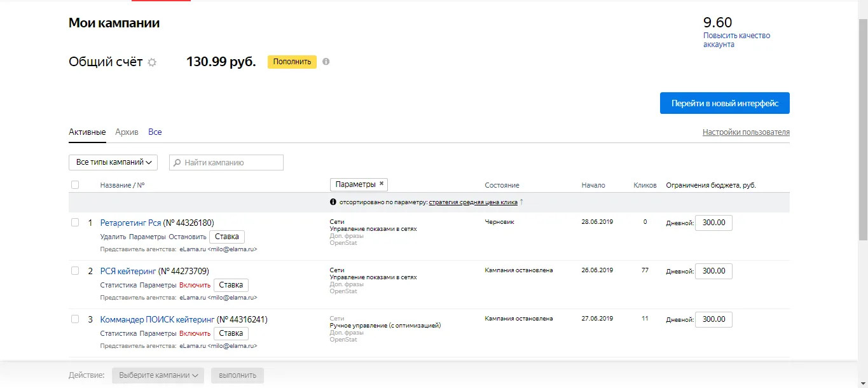Remove Параметры column via its x icon

[x=382, y=184]
